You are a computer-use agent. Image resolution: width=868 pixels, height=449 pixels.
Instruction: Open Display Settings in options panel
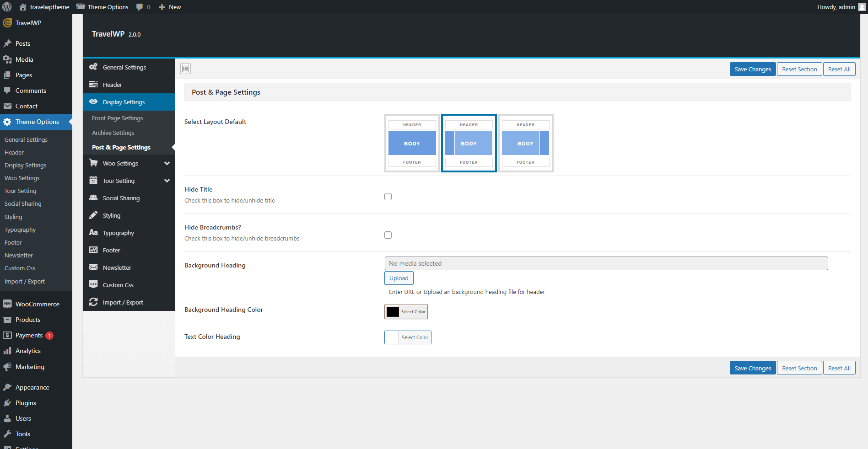tap(129, 102)
